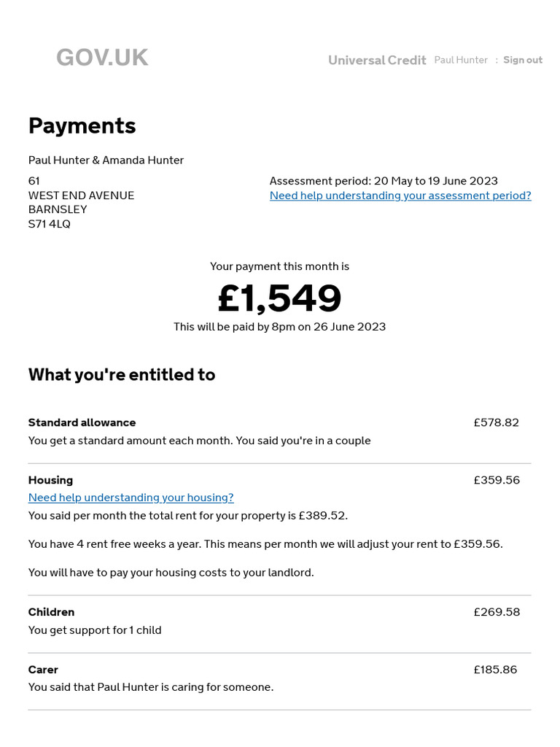This screenshot has height=747, width=560.
Task: Click the assessment period date text
Action: [384, 181]
